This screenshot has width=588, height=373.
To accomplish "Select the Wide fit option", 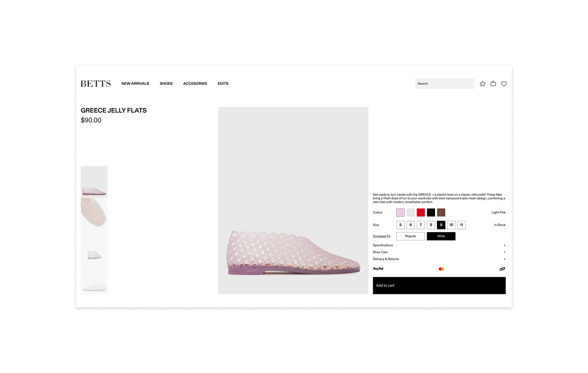I will tap(441, 236).
